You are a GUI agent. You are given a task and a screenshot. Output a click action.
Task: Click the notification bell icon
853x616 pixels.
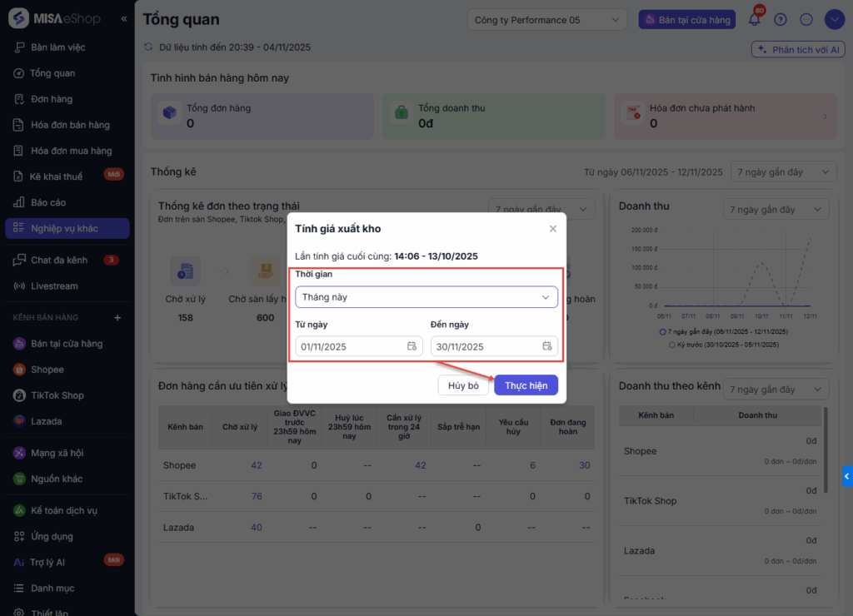[755, 20]
